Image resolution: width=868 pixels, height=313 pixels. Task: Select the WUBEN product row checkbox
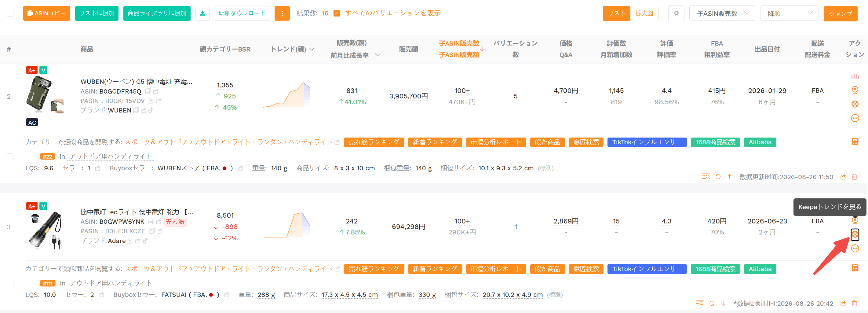10,156
